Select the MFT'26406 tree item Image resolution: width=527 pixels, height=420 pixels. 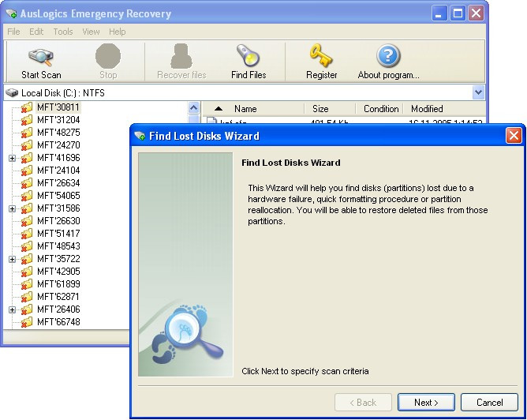click(x=58, y=309)
